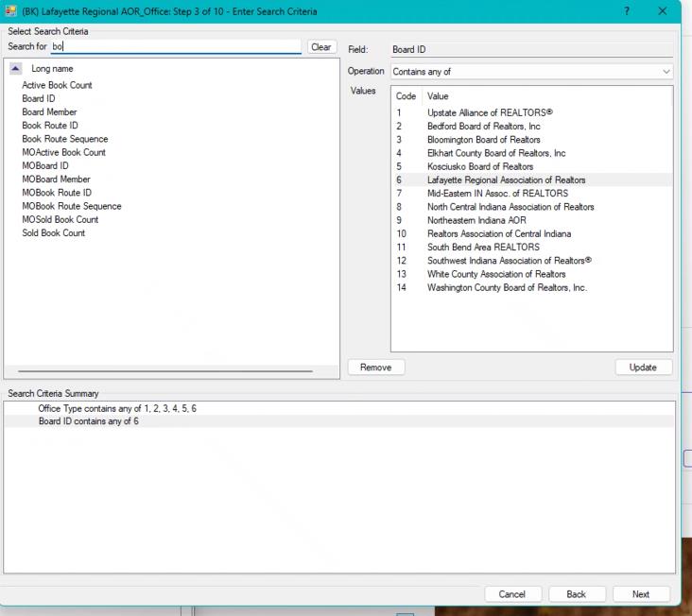The height and width of the screenshot is (616, 692).
Task: Open the Operation dropdown
Action: 531,72
